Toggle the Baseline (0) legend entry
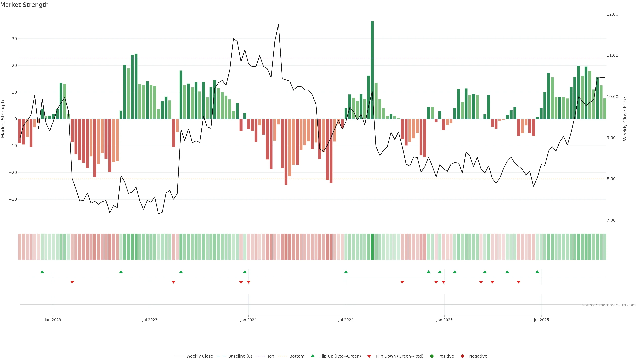This screenshot has width=644, height=362. [x=240, y=356]
